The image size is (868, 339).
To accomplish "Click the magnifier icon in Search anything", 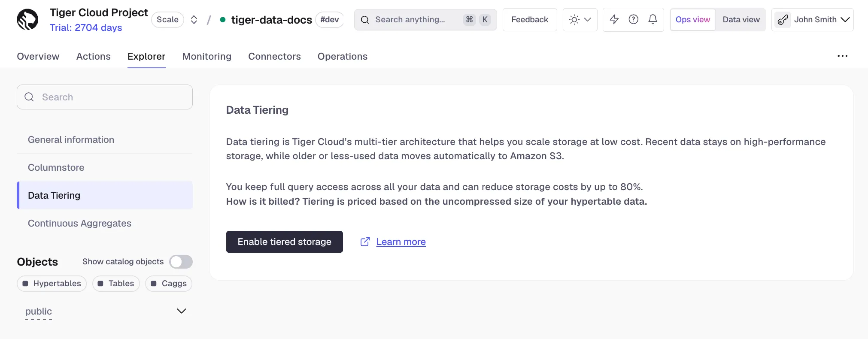I will [x=365, y=20].
